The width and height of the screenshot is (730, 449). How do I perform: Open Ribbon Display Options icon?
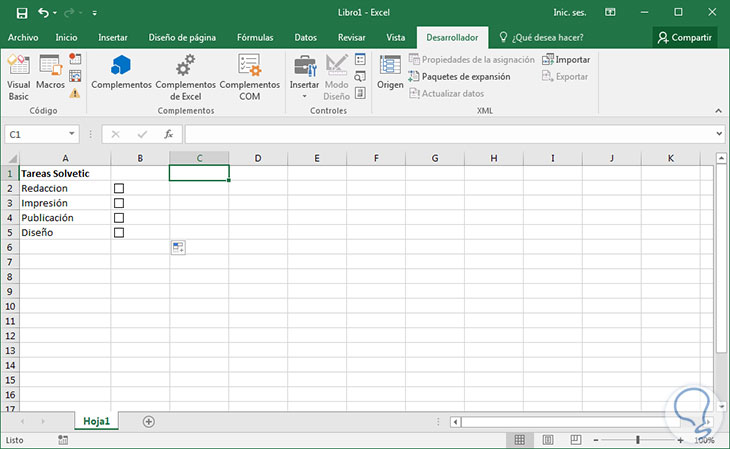(x=610, y=13)
